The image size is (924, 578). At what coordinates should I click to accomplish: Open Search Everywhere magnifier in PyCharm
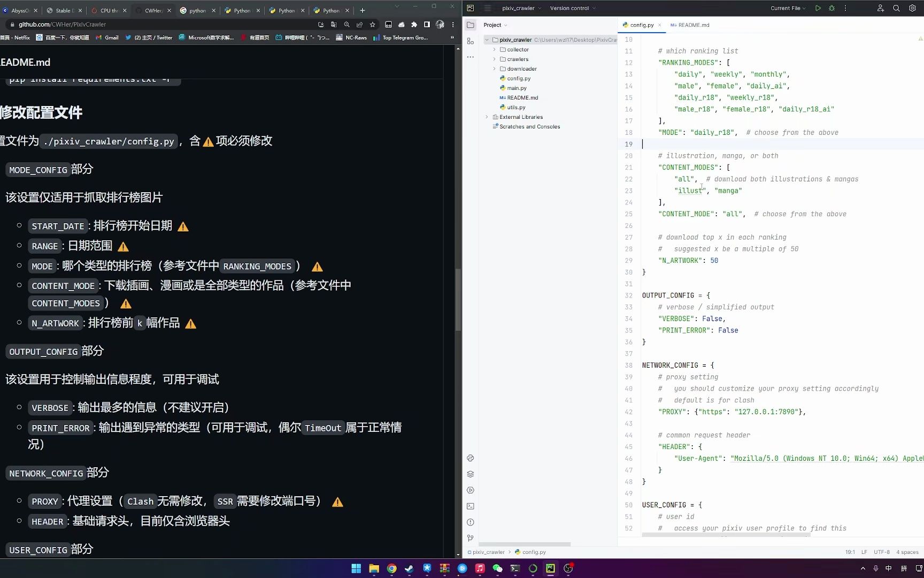[896, 8]
